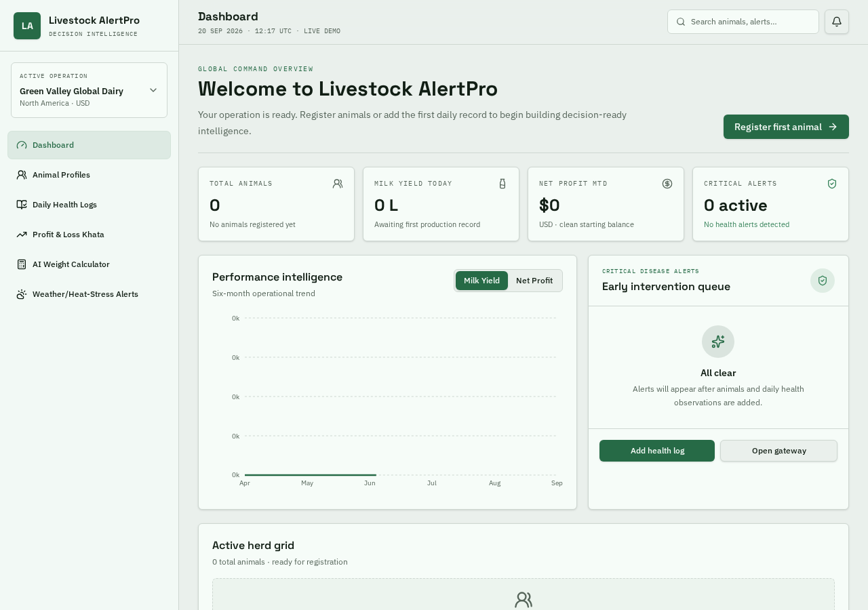
Task: Click the "Awaiting first production record" text
Action: click(x=427, y=224)
